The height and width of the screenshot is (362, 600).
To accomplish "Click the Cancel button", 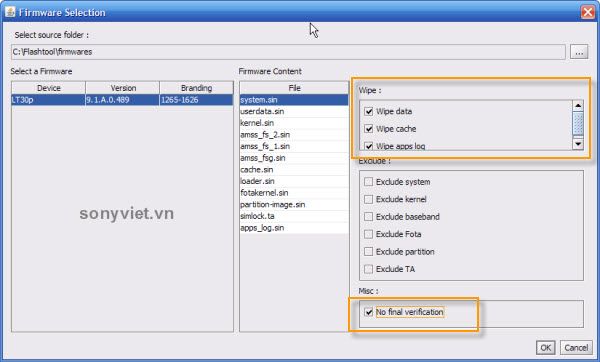I will click(x=576, y=347).
